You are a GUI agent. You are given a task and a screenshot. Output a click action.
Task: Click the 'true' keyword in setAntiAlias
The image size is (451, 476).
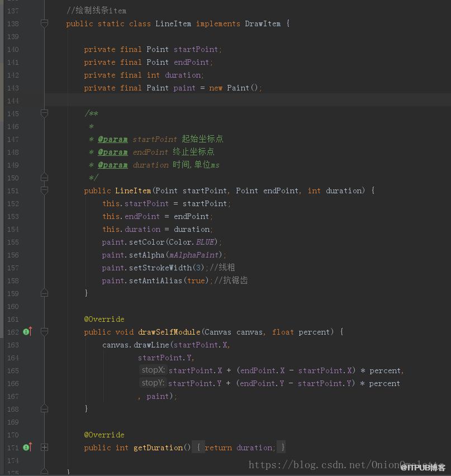pos(196,280)
